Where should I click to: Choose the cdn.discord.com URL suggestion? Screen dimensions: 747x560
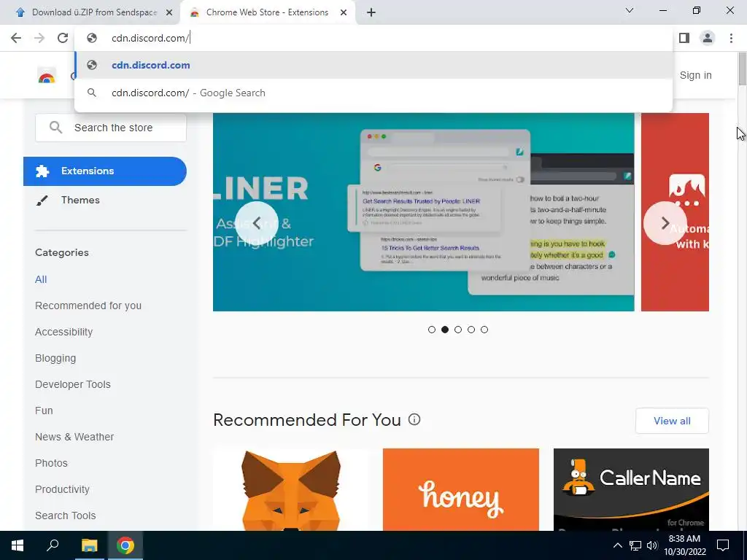click(373, 65)
